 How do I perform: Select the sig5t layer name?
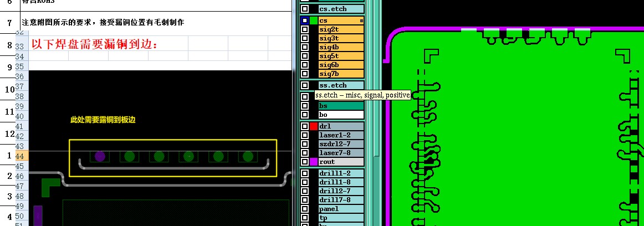pyautogui.click(x=341, y=56)
